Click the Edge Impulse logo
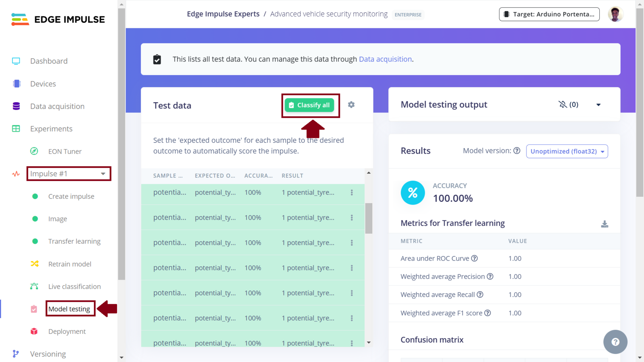This screenshot has height=362, width=644. click(58, 19)
